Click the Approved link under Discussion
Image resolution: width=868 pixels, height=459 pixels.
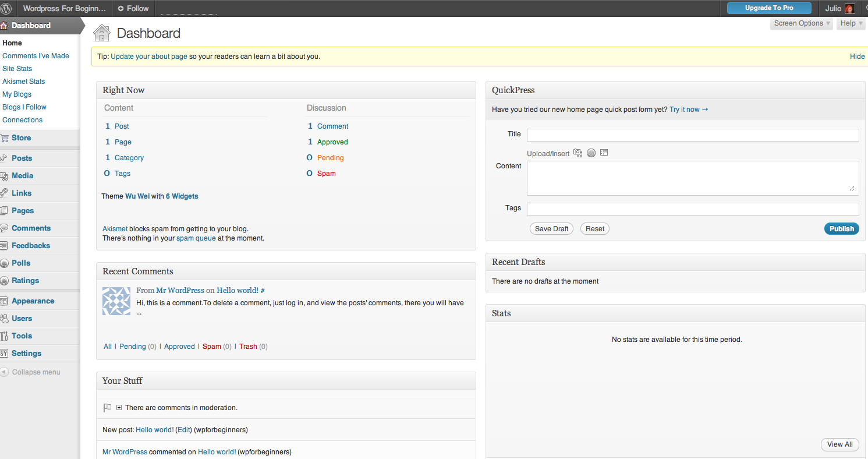[x=332, y=142]
